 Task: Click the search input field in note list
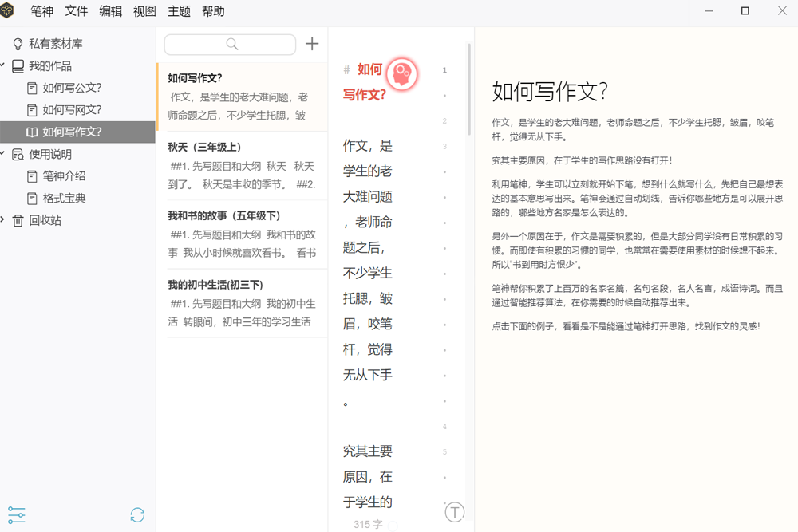(x=230, y=44)
